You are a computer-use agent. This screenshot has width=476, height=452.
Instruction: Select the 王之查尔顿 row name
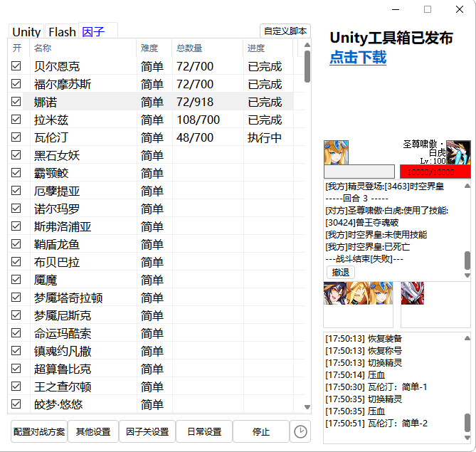click(x=63, y=387)
